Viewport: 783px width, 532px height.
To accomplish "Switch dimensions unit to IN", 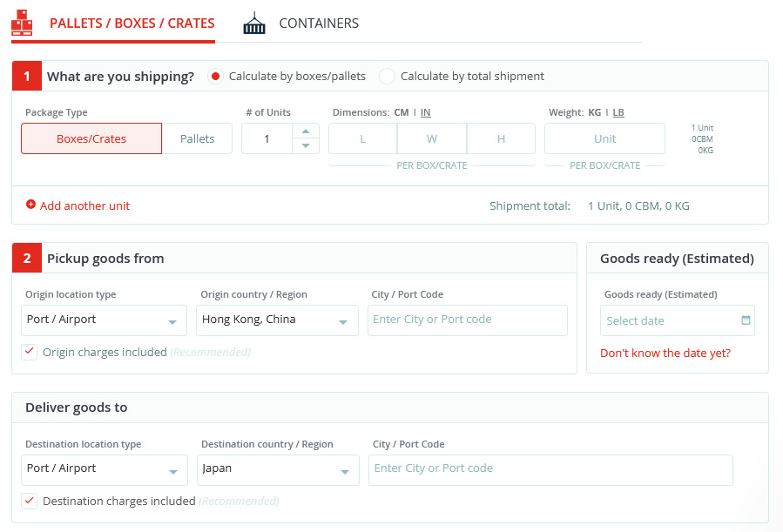I will click(x=426, y=112).
